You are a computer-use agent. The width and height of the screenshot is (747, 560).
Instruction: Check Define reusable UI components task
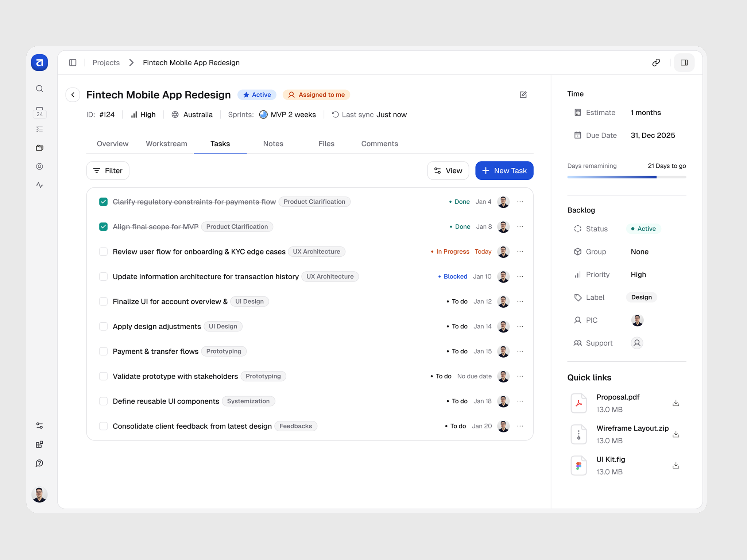[103, 401]
